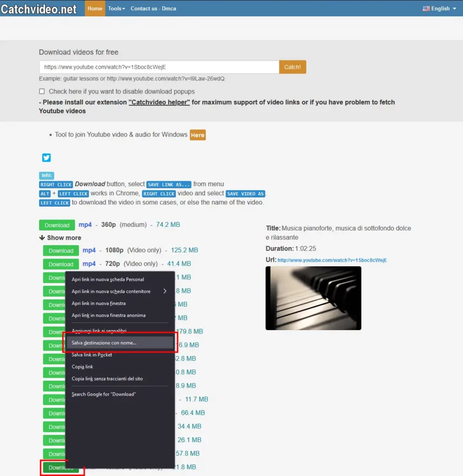Download the mp4 360p medium video
Image resolution: width=463 pixels, height=476 pixels.
point(57,225)
